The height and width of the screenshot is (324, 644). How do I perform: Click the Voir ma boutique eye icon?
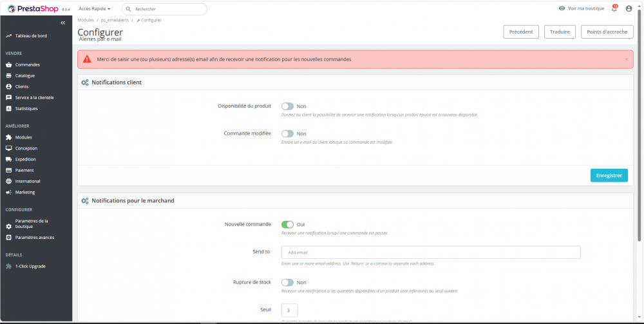pyautogui.click(x=562, y=8)
